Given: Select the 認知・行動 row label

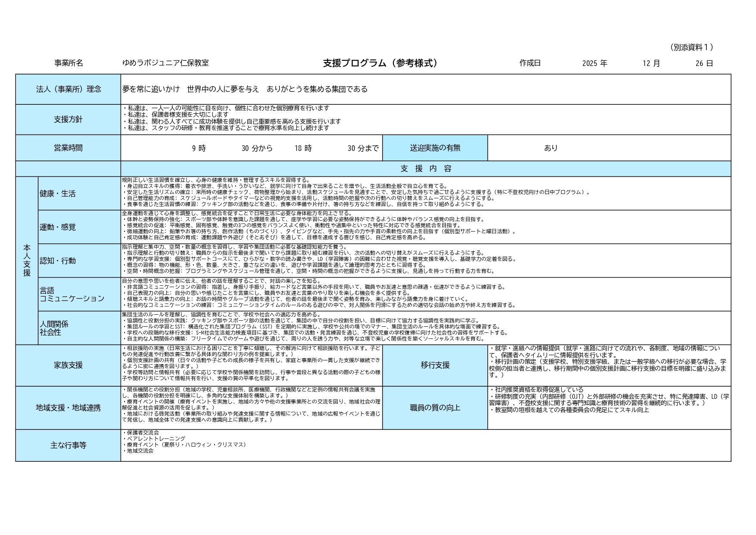Looking at the screenshot, I should [58, 261].
